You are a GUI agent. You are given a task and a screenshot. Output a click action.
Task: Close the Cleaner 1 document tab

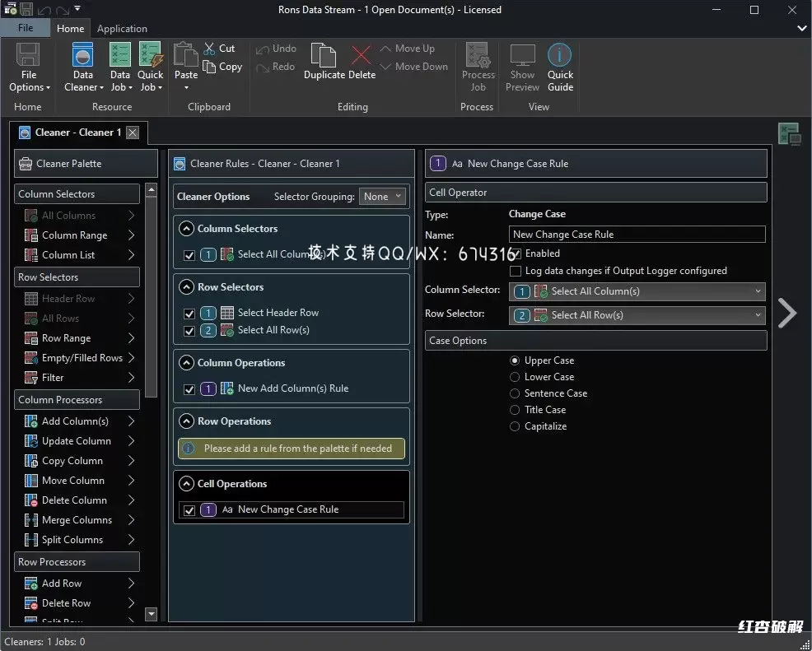point(133,133)
